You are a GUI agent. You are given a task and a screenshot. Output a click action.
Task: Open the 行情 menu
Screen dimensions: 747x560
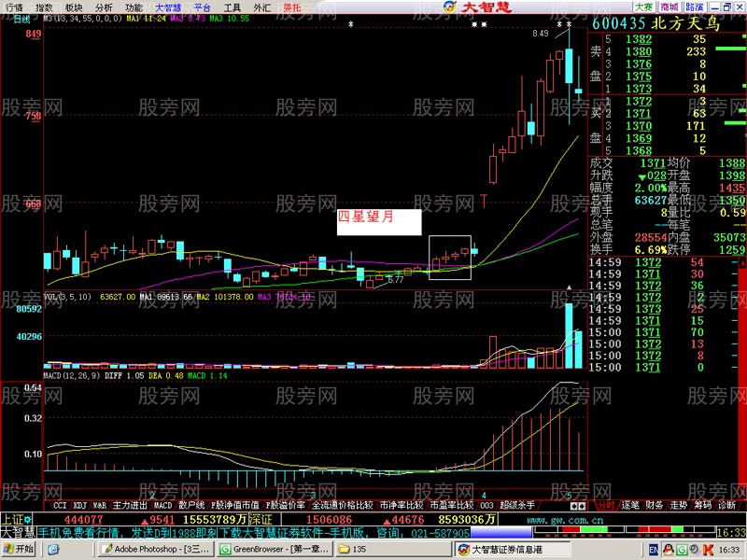tap(14, 7)
